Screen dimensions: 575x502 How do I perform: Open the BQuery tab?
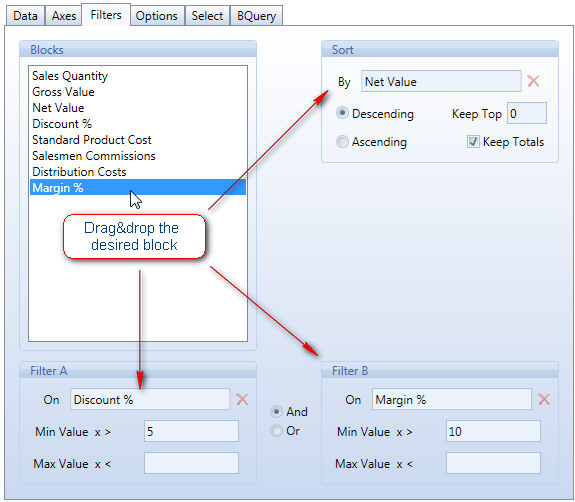tap(256, 16)
